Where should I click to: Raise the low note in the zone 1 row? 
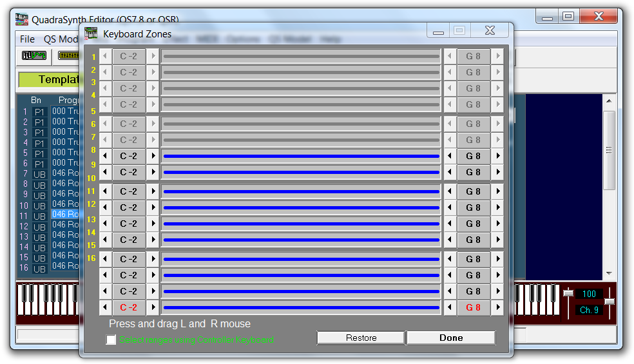coord(153,56)
